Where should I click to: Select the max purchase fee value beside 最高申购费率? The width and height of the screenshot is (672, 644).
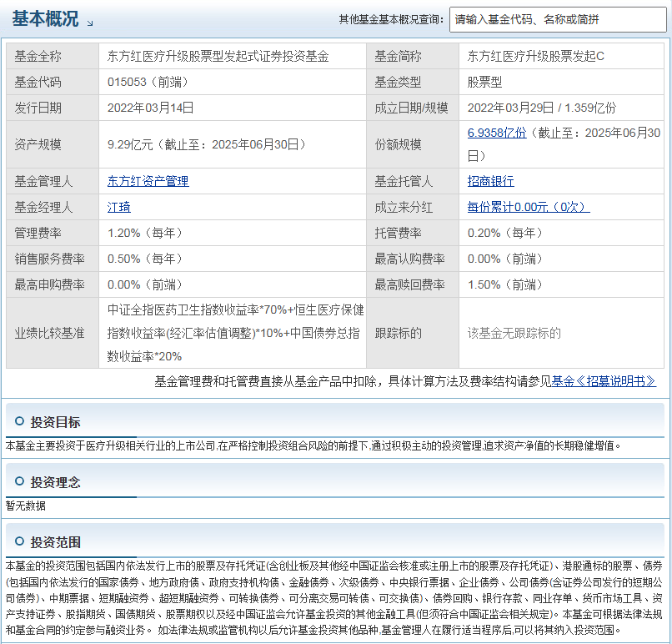click(x=145, y=284)
